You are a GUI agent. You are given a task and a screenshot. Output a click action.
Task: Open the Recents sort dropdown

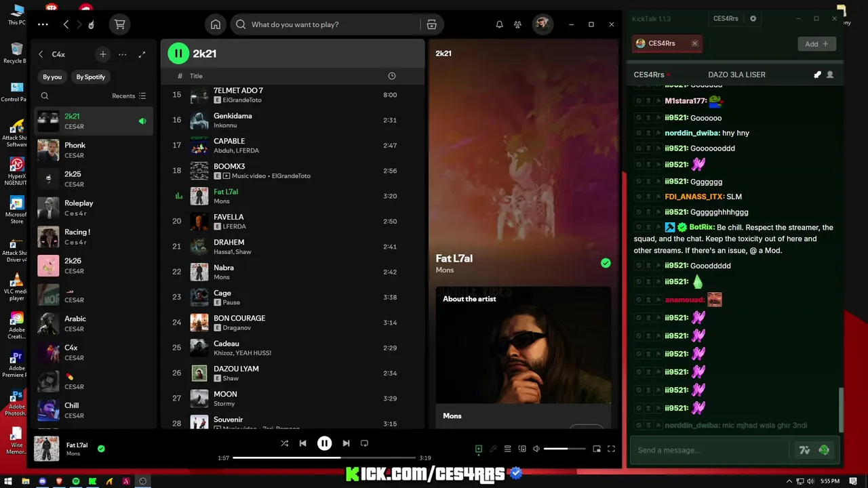(129, 96)
